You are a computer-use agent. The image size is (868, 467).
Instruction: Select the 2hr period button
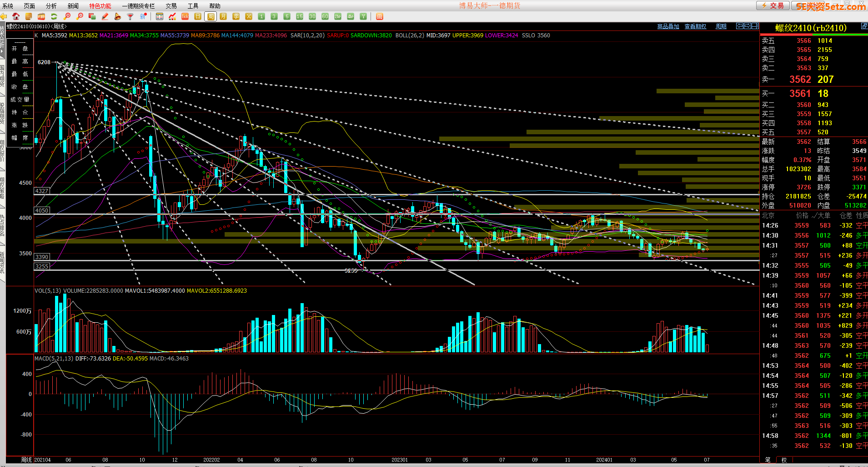coord(338,16)
